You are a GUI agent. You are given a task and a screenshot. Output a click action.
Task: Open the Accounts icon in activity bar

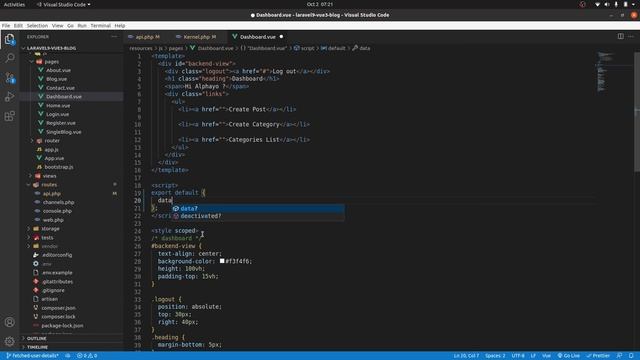pos(9,322)
